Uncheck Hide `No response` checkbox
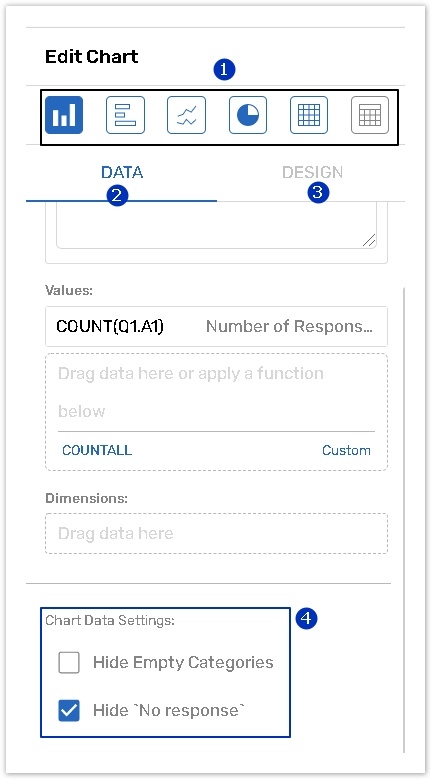This screenshot has width=431, height=779. (69, 710)
